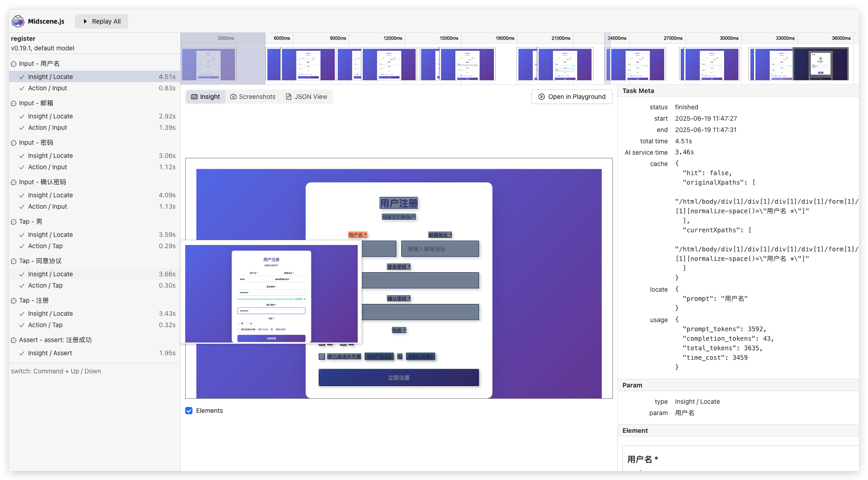Click the 登录密码 element label
Viewport: 868px width, 480px height.
(x=399, y=267)
